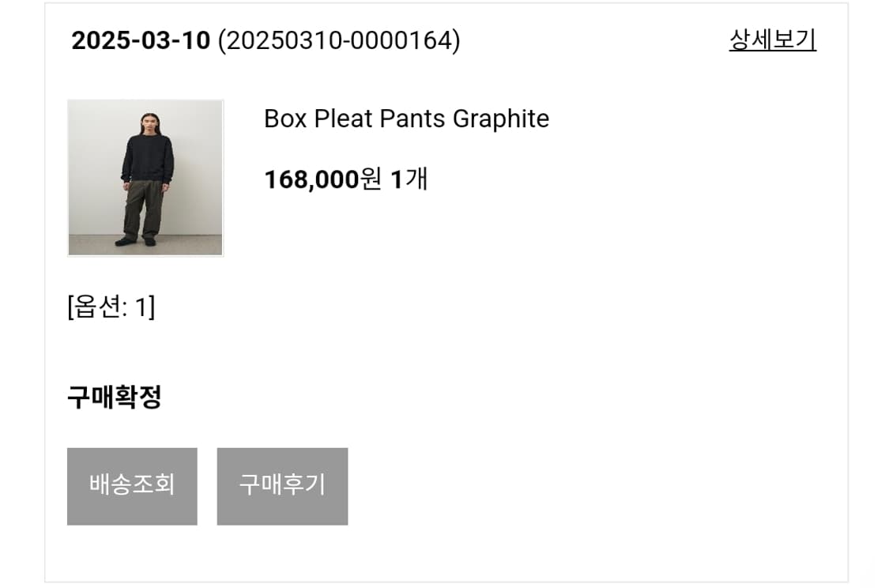
Task: Click the 구매확정 purchase status label
Action: [x=115, y=397]
